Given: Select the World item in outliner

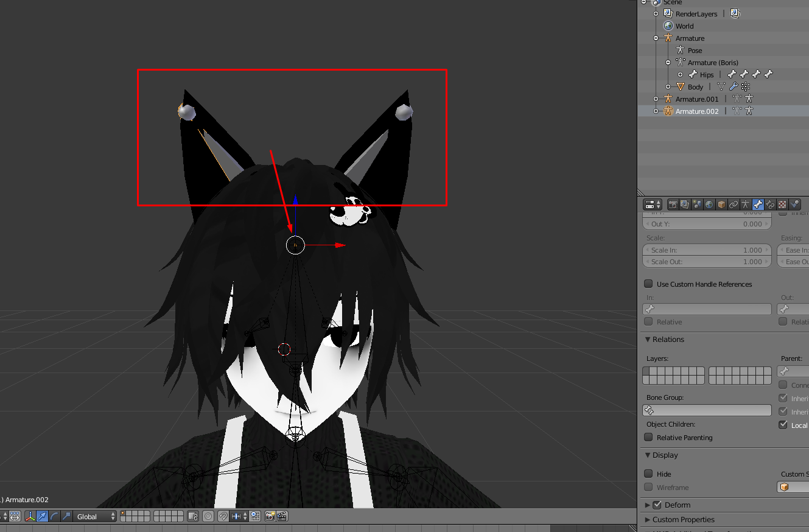Looking at the screenshot, I should click(684, 26).
